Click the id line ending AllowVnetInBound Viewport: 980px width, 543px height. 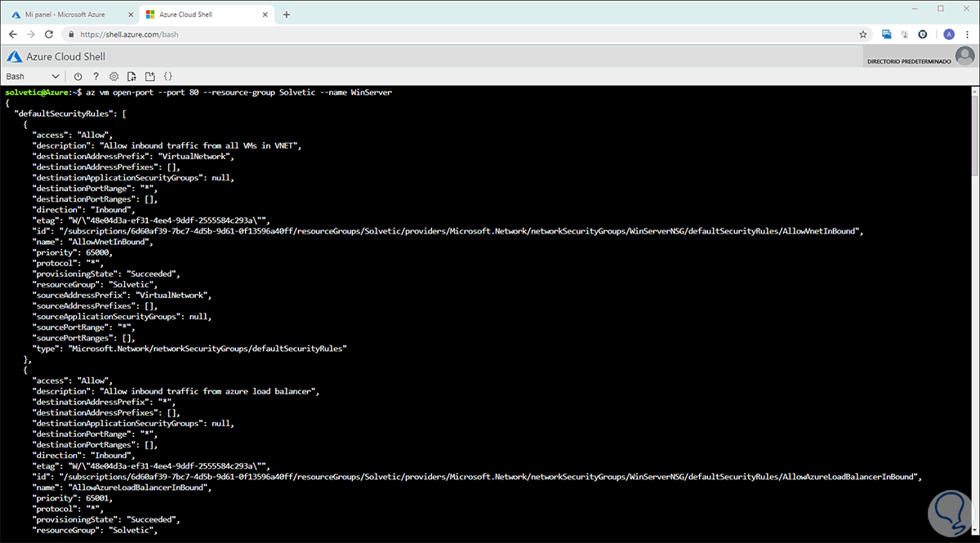tap(448, 231)
